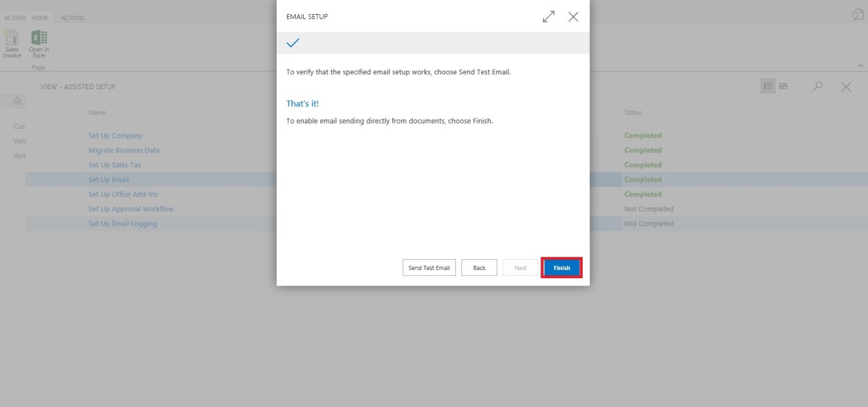Open Set Up Email link
The image size is (868, 407).
[x=109, y=180]
